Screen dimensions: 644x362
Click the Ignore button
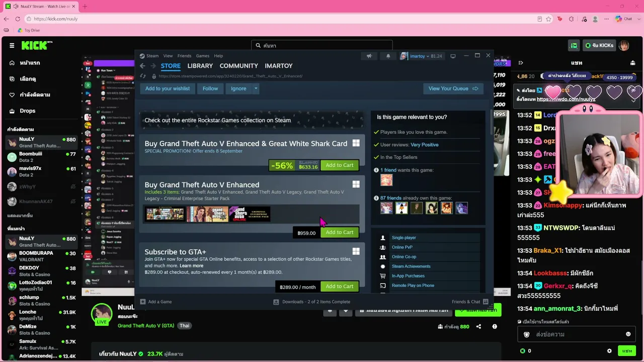238,88
